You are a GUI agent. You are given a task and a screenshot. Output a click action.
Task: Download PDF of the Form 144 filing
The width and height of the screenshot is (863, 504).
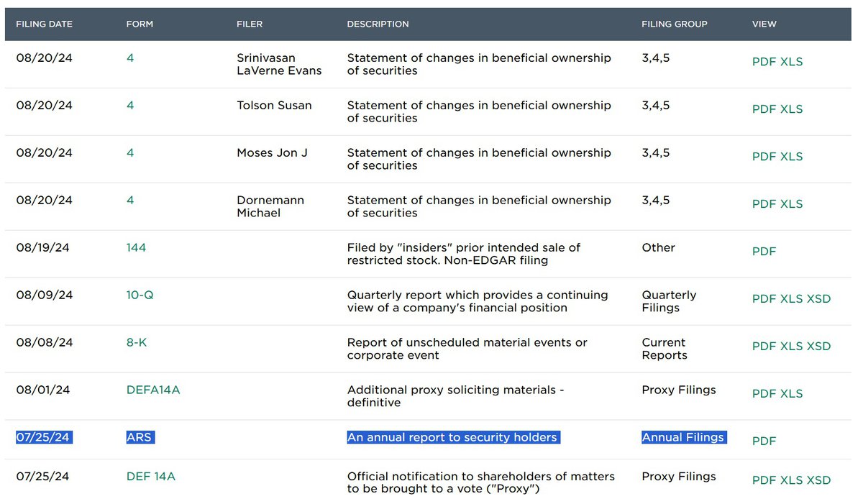coord(764,252)
